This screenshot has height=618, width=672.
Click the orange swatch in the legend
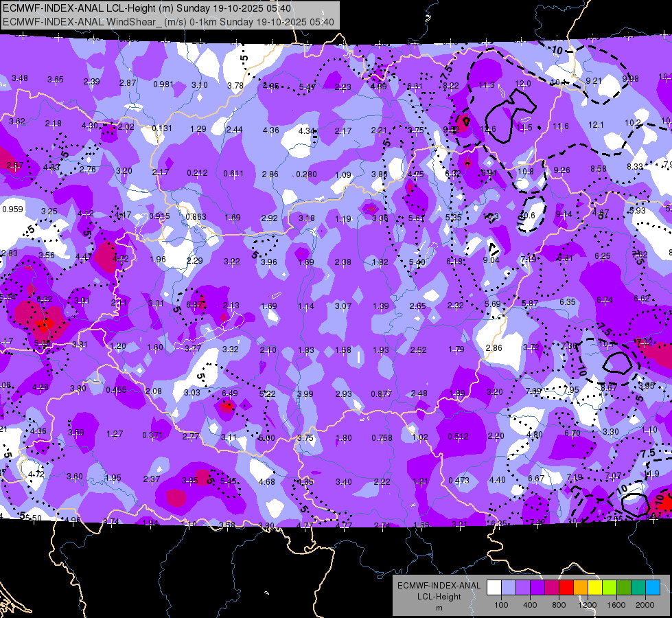[x=581, y=588]
